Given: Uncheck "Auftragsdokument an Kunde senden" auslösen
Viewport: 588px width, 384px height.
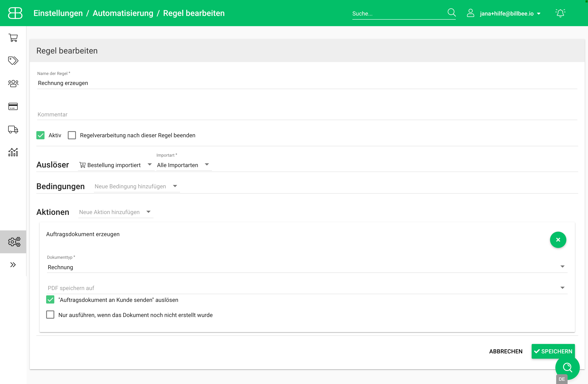Looking at the screenshot, I should pos(50,300).
